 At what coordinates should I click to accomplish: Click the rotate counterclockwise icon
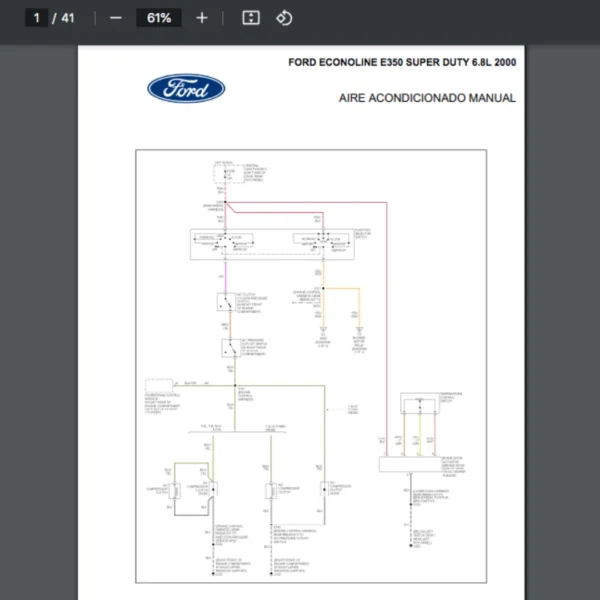[x=283, y=18]
